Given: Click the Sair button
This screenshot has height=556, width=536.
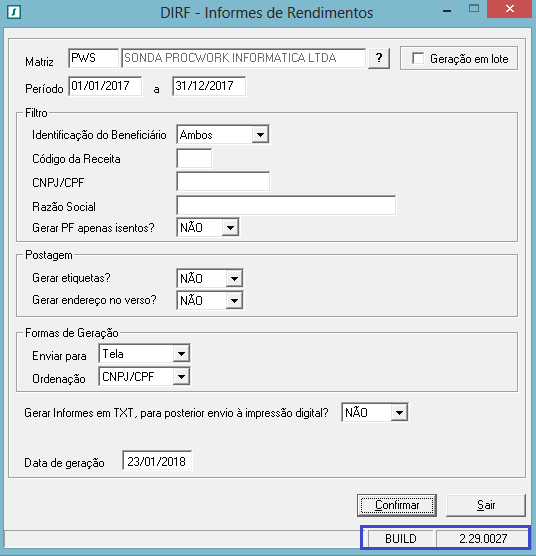Looking at the screenshot, I should [486, 505].
